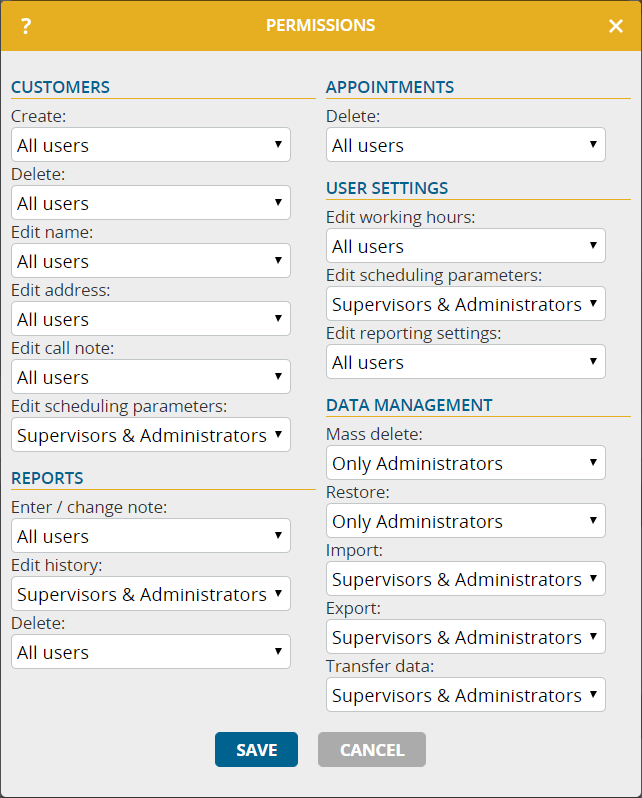Open User Settings Edit scheduling parameters dropdown
The height and width of the screenshot is (798, 642).
(466, 304)
